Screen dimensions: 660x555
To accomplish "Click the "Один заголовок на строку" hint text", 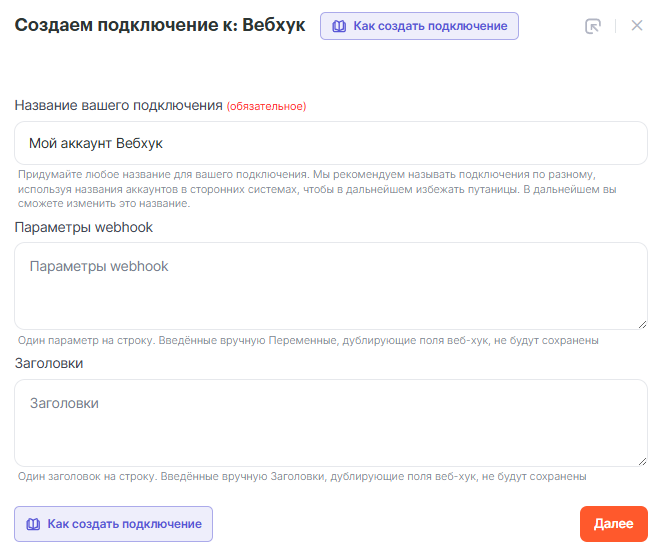I will (x=302, y=477).
